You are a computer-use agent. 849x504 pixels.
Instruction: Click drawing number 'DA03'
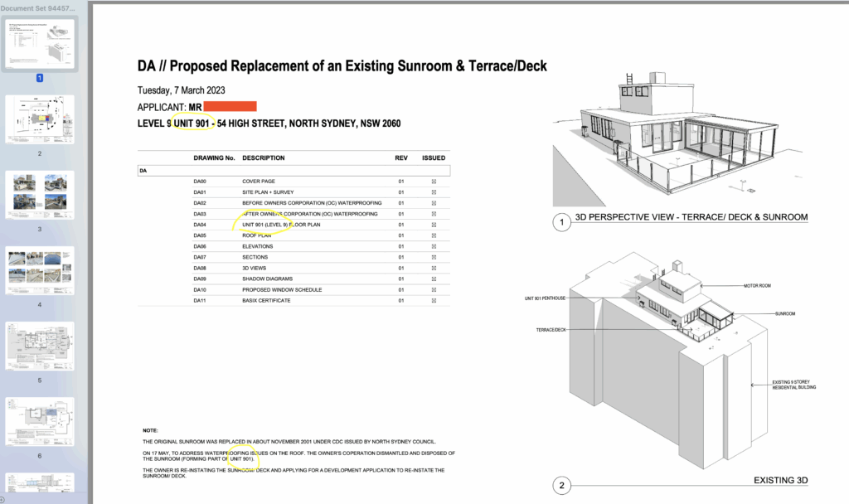(x=200, y=214)
